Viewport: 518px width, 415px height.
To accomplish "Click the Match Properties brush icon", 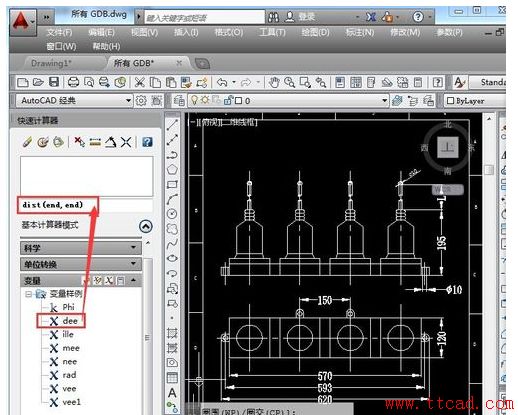I will [186, 82].
